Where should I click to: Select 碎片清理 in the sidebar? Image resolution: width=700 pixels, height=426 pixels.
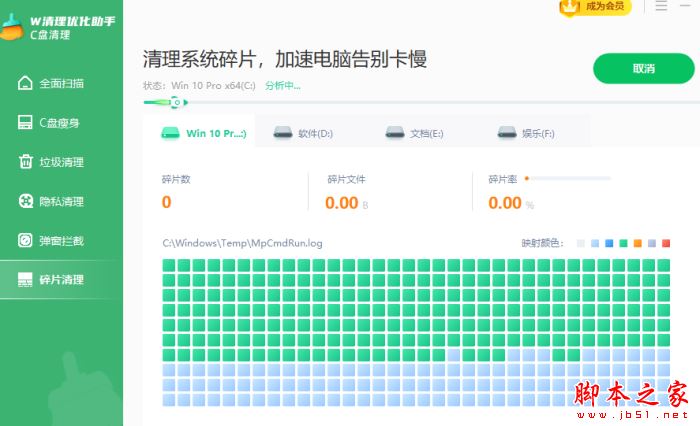[x=61, y=280]
